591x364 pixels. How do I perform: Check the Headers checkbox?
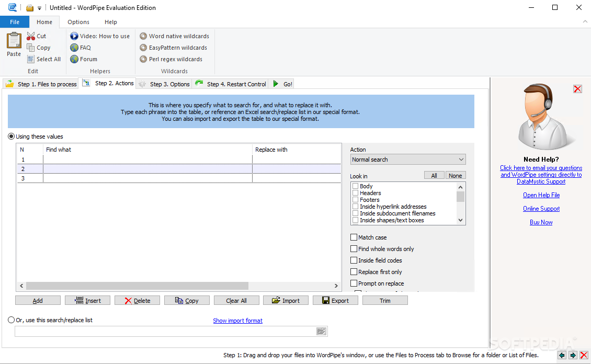pyautogui.click(x=355, y=193)
